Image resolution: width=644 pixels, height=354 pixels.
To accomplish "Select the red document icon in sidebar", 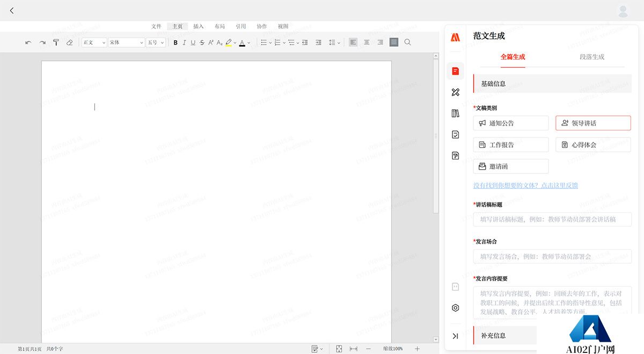I will point(455,71).
